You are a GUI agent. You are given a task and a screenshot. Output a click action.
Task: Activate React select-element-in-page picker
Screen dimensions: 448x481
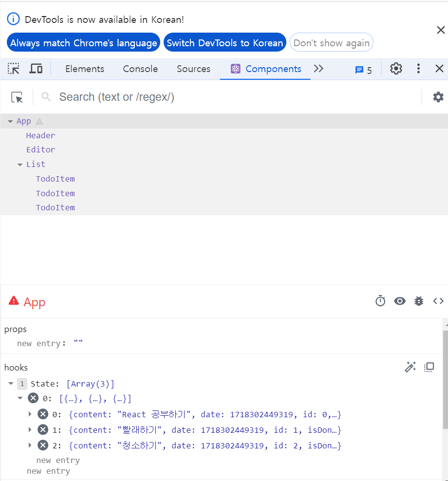click(x=17, y=97)
